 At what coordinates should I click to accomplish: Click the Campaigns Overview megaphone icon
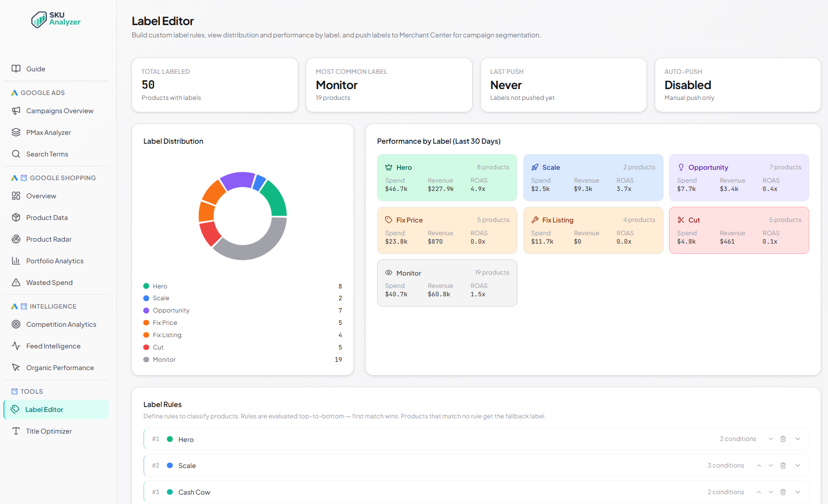(16, 110)
